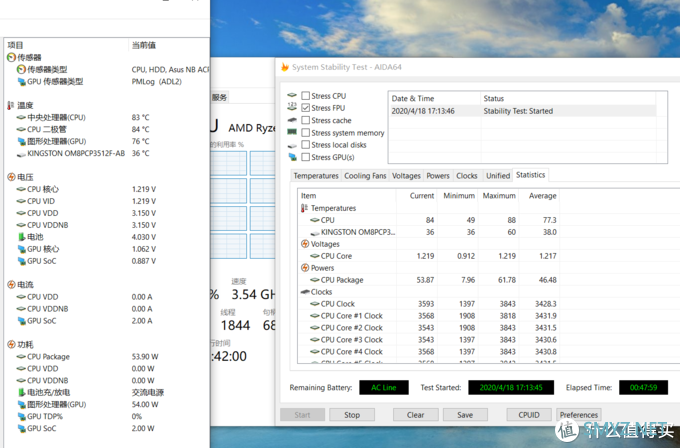Click the icon beside GPU 核心 voltage row

pyautogui.click(x=21, y=249)
